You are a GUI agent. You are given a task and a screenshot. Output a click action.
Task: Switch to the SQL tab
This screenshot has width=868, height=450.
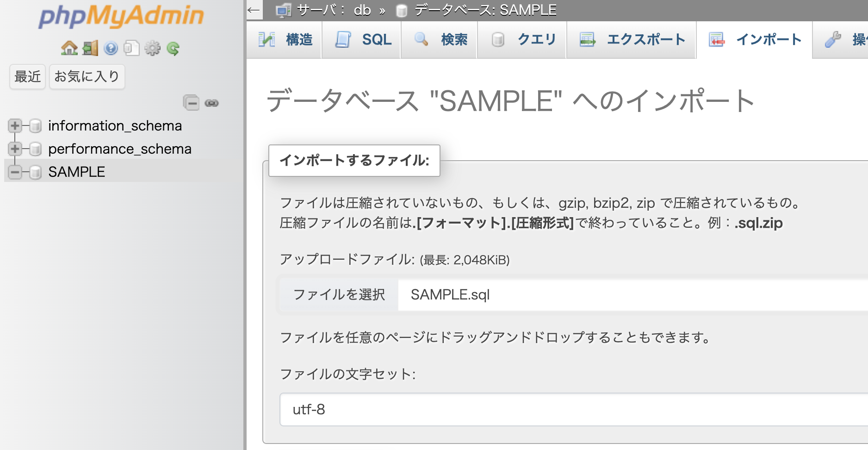(x=361, y=40)
